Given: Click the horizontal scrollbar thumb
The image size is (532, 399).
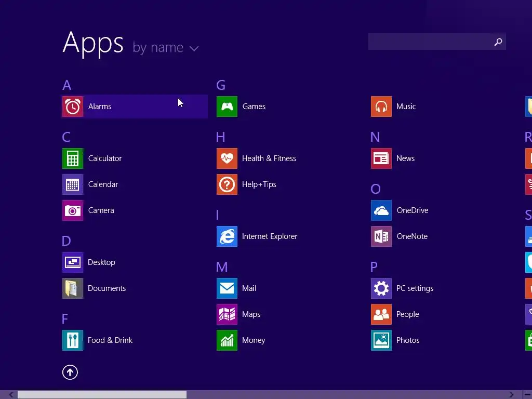Looking at the screenshot, I should click(x=102, y=395).
